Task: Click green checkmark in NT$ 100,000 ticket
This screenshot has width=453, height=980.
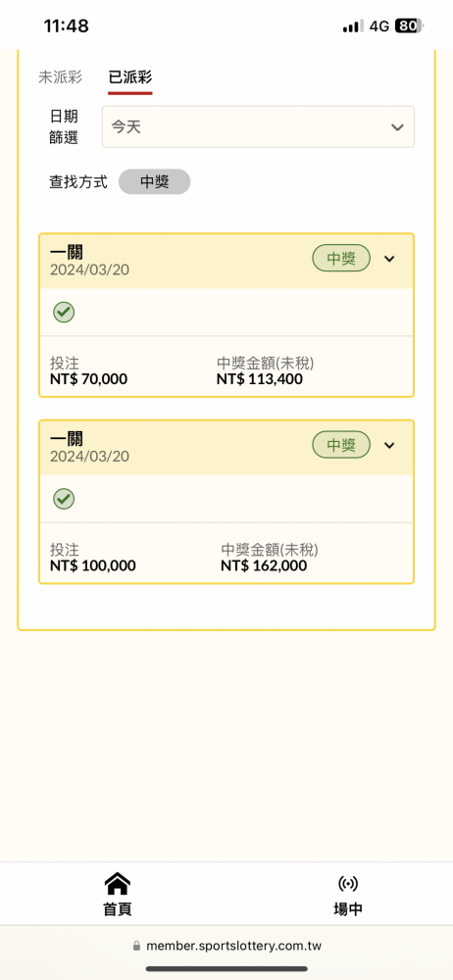Action: [x=64, y=499]
